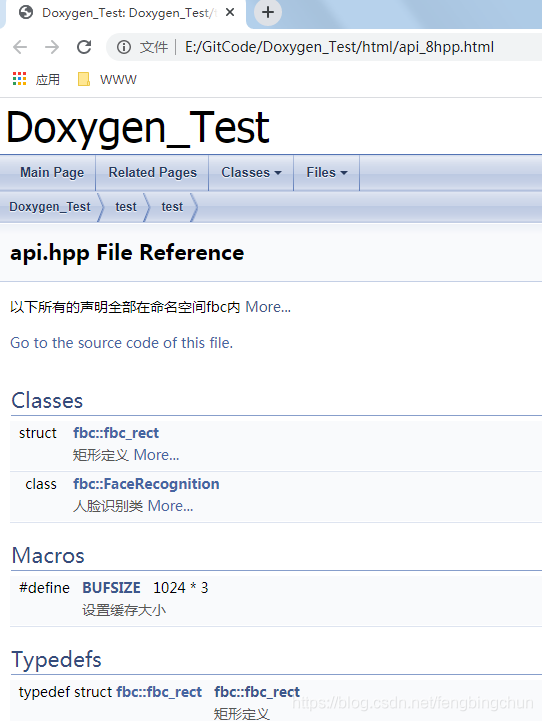Viewport: 542px width, 721px height.
Task: Open fbc::FaceRecognition class link
Action: [x=146, y=484]
